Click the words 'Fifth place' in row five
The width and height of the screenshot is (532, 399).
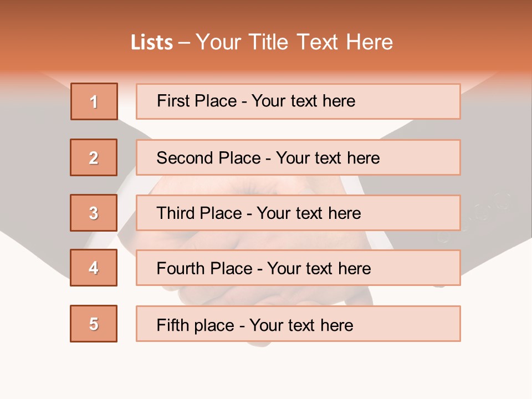pos(196,325)
